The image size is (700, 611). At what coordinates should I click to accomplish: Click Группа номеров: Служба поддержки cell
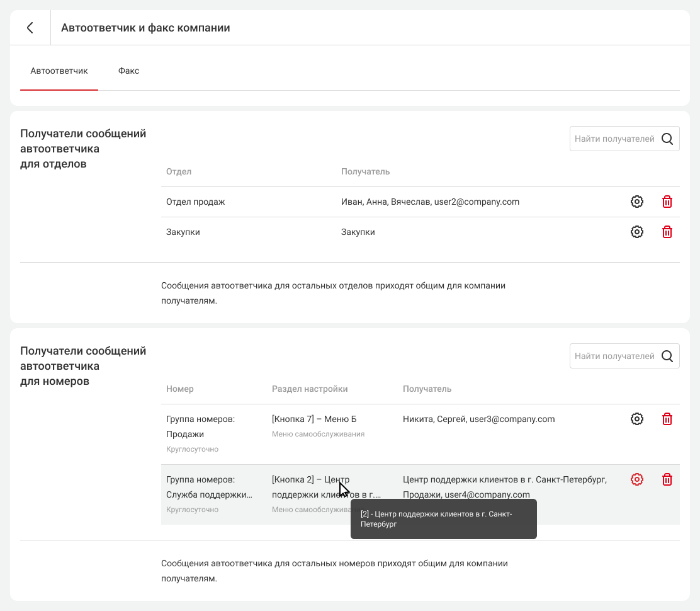tap(209, 487)
